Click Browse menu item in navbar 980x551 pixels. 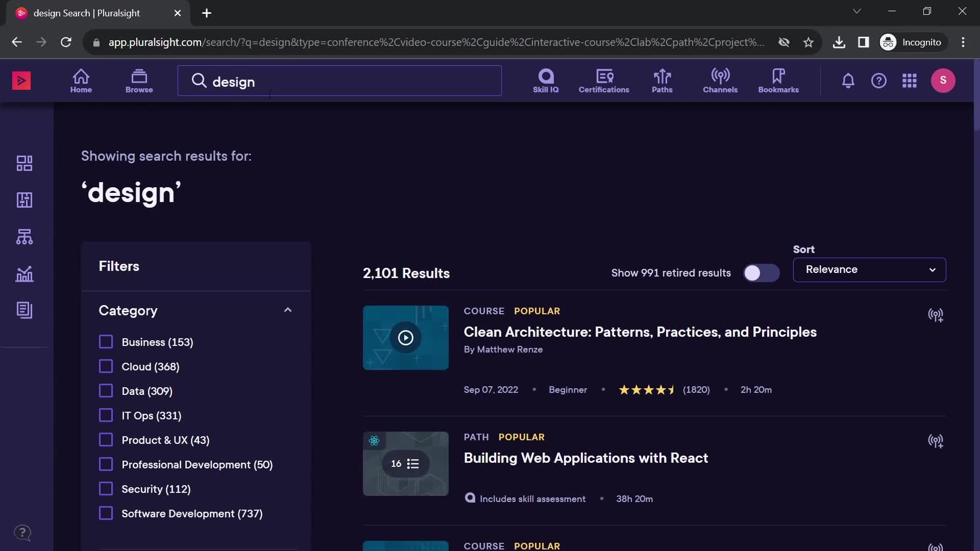point(139,80)
